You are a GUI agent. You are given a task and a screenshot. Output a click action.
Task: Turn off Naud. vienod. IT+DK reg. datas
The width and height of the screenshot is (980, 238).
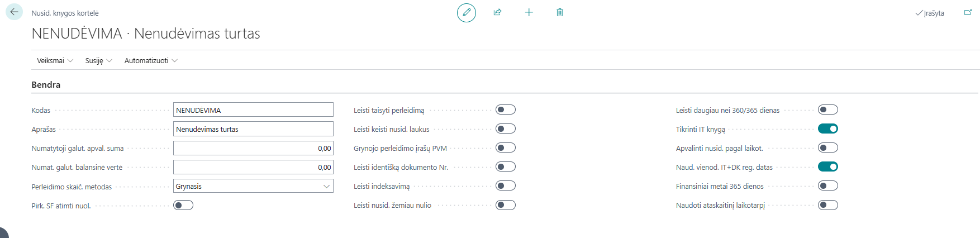tap(828, 166)
